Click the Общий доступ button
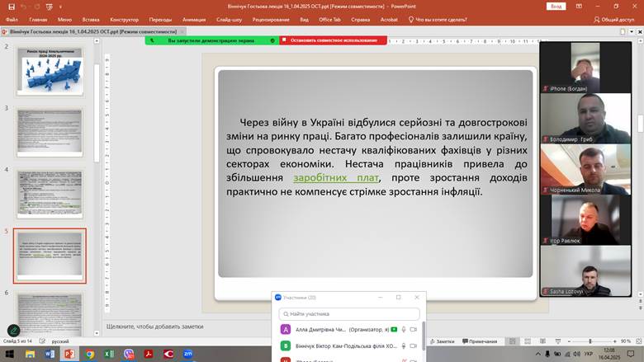The height and width of the screenshot is (362, 644). tap(614, 19)
